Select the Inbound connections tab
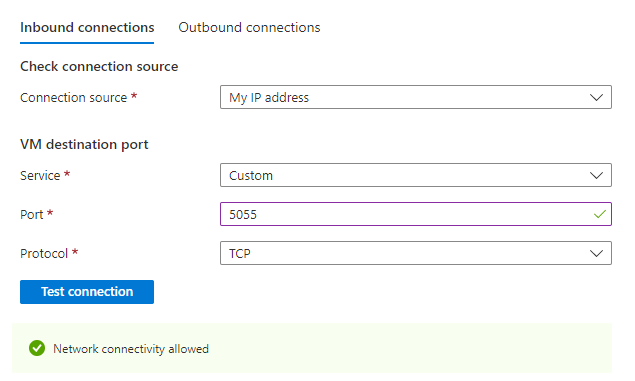The image size is (635, 381). coord(87,28)
